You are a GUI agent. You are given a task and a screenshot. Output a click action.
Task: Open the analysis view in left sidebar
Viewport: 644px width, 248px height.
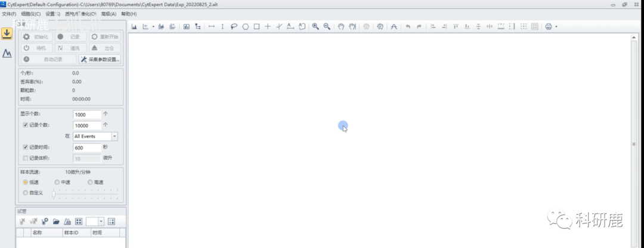coord(7,54)
